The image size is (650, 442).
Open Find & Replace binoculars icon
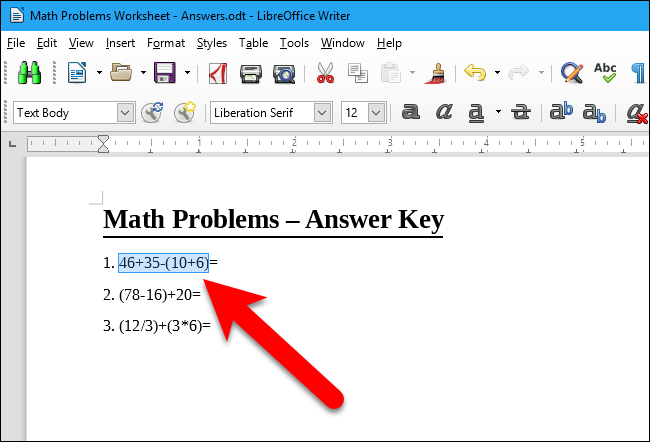click(29, 73)
